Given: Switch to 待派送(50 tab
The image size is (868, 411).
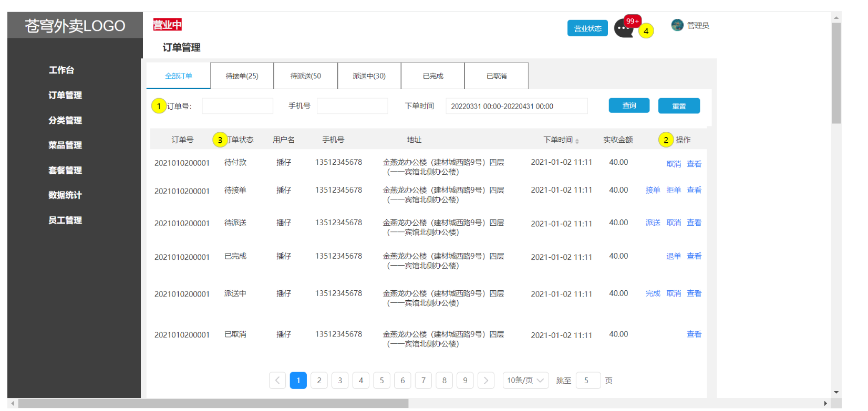Looking at the screenshot, I should pos(306,76).
